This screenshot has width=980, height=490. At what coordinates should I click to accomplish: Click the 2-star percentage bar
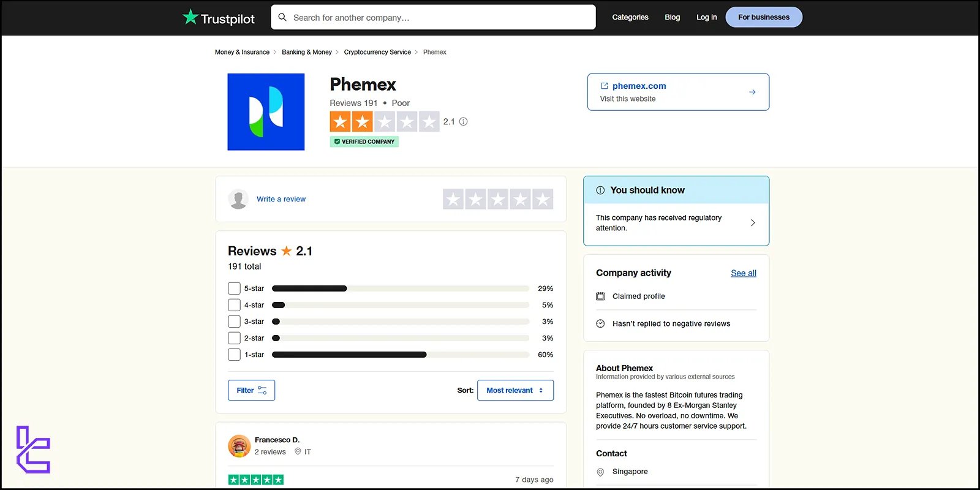401,338
